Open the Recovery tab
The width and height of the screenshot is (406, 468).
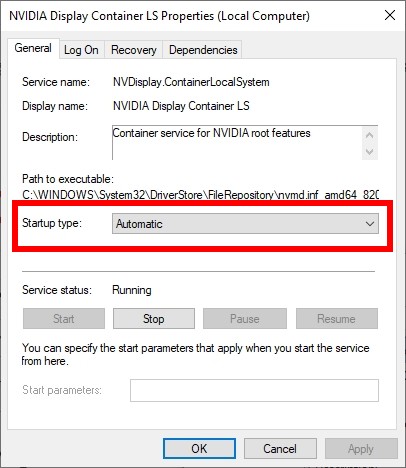pos(134,50)
